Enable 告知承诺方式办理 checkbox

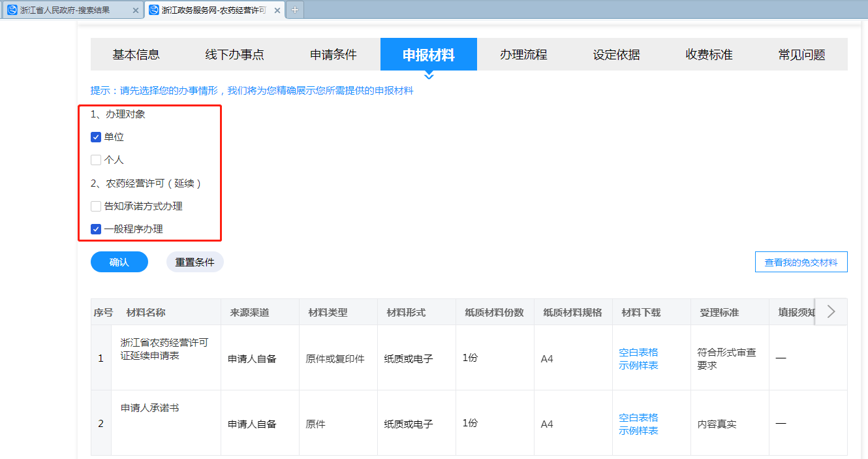[96, 206]
